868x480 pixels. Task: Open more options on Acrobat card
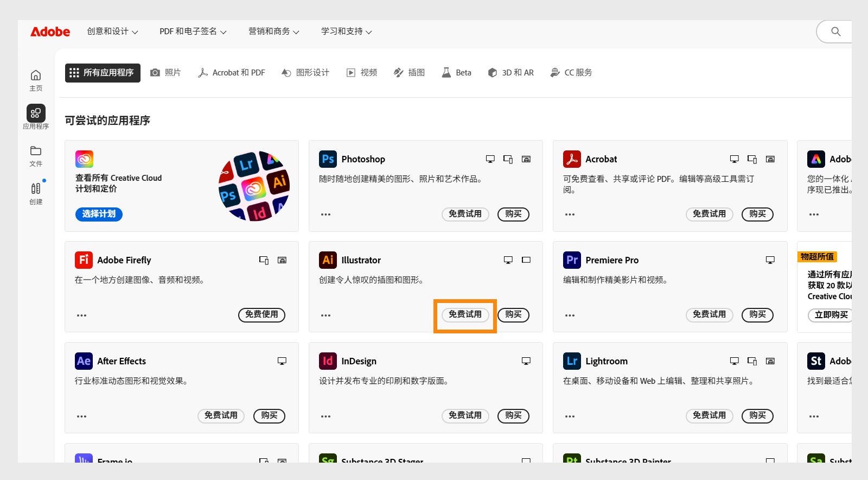[570, 214]
